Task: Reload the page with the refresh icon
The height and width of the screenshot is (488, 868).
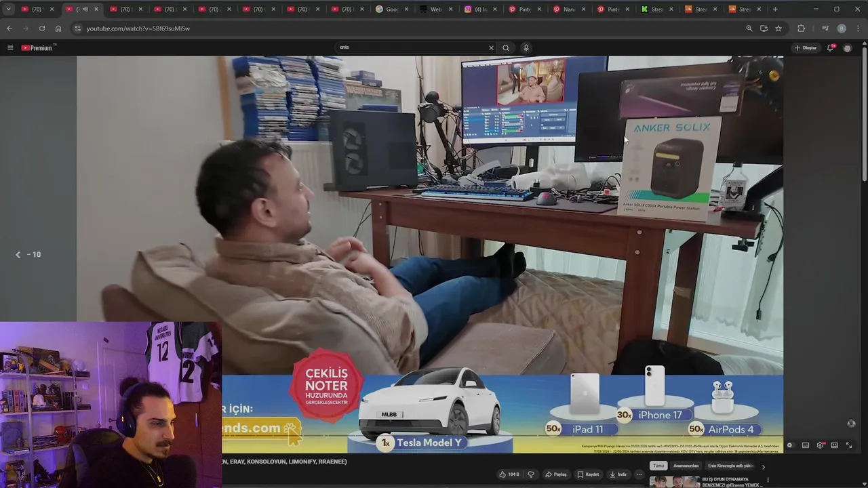Action: [42, 28]
